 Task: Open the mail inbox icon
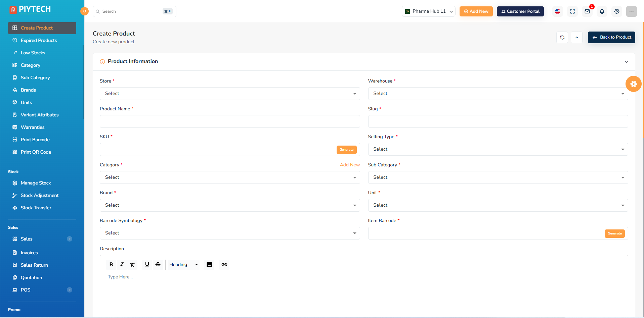click(587, 11)
